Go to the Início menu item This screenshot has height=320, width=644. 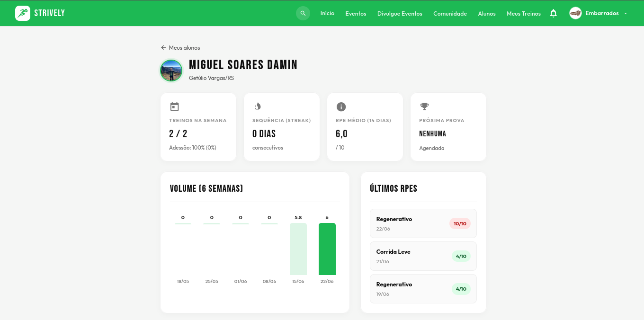[327, 13]
